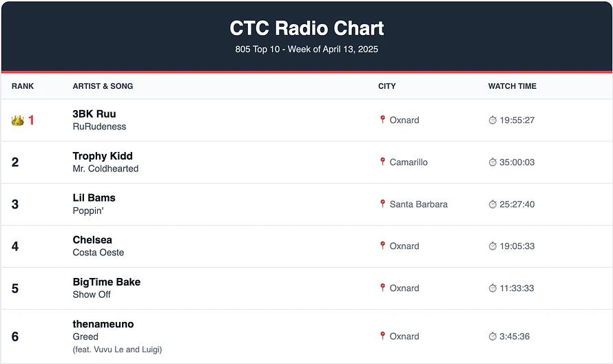Select the RANK column header

coord(23,86)
